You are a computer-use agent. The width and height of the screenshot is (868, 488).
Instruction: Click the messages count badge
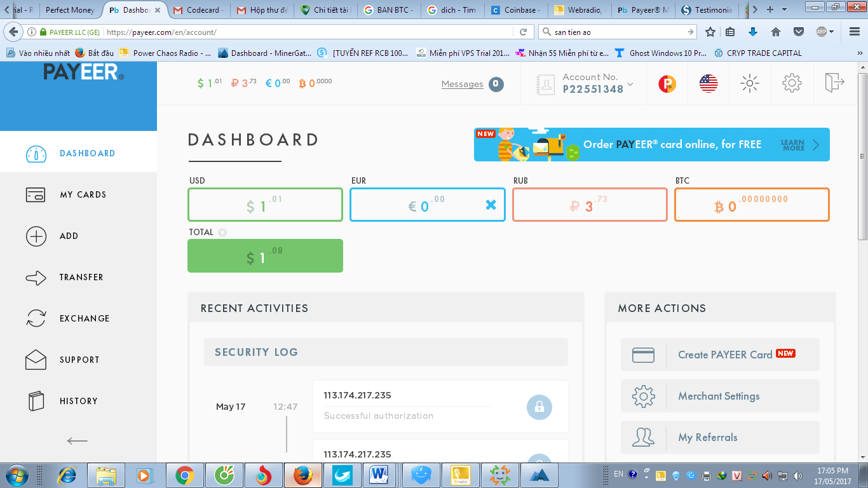tap(496, 84)
